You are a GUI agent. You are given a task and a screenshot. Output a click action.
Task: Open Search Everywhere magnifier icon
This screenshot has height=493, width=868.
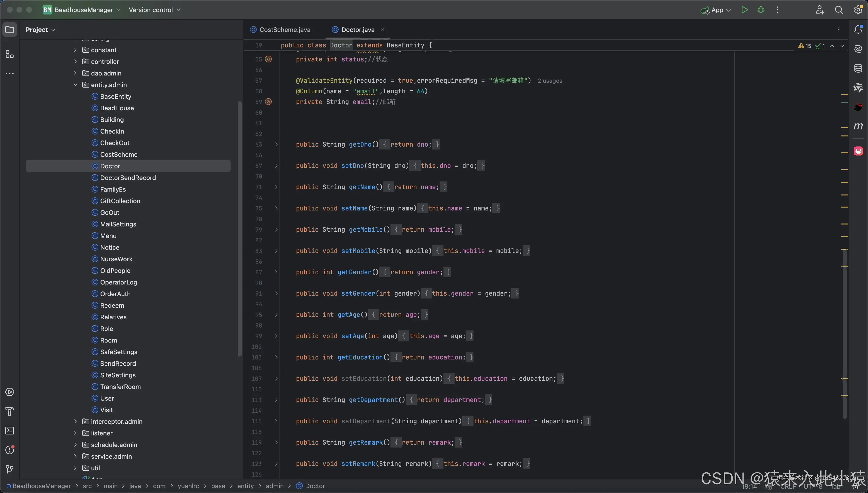(839, 10)
